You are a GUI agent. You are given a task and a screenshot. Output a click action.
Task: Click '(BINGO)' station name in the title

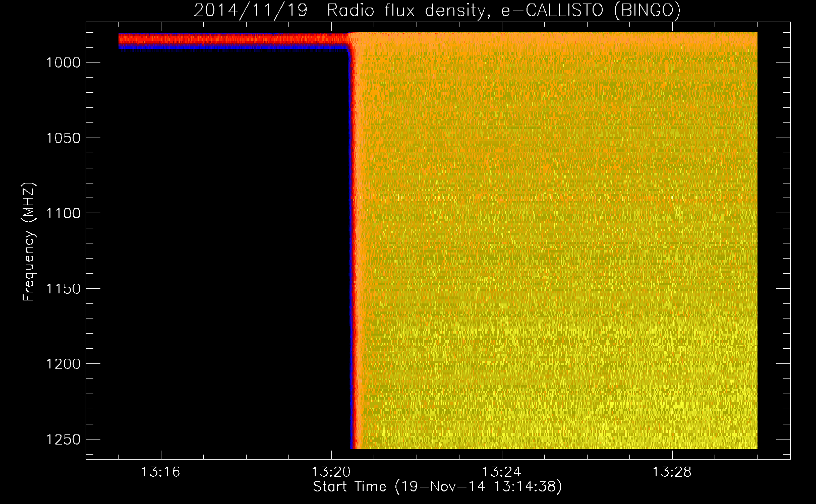click(x=647, y=10)
